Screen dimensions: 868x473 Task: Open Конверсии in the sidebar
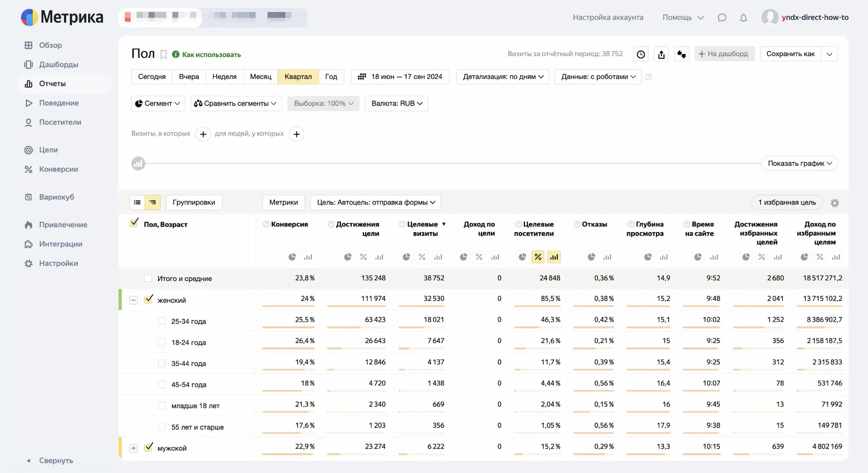point(58,169)
